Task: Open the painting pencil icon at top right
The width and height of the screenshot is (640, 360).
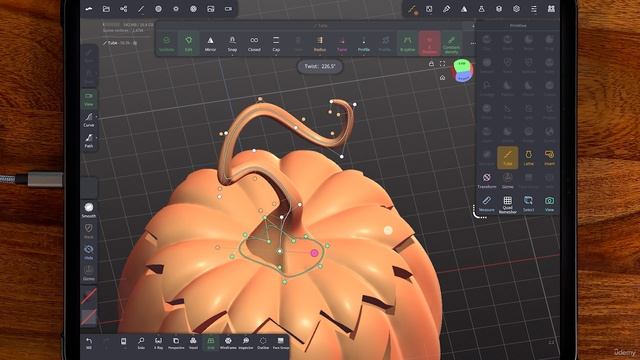Action: pos(447,9)
